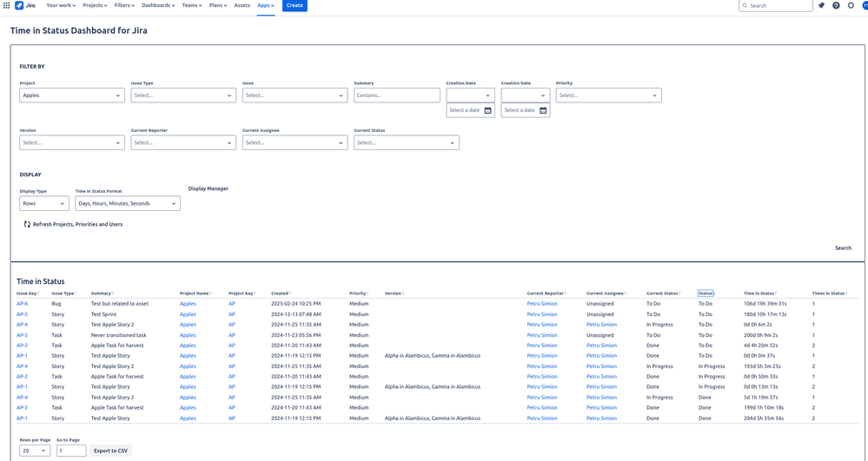Click 'Test but related to asset' summary

(x=120, y=304)
